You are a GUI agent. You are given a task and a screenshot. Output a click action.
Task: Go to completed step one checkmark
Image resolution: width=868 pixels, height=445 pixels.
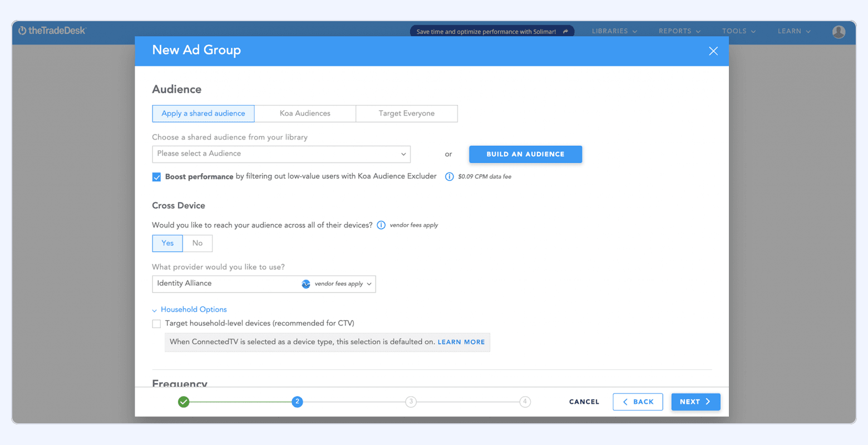tap(184, 402)
